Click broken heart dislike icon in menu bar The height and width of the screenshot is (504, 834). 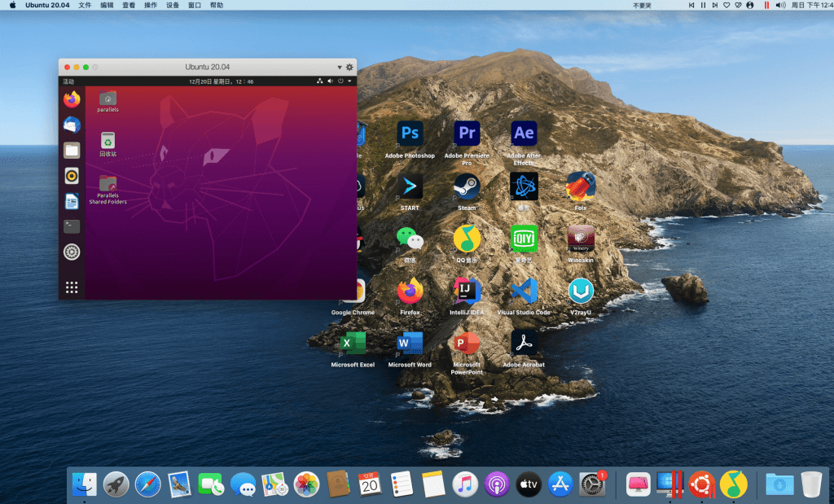pyautogui.click(x=738, y=6)
